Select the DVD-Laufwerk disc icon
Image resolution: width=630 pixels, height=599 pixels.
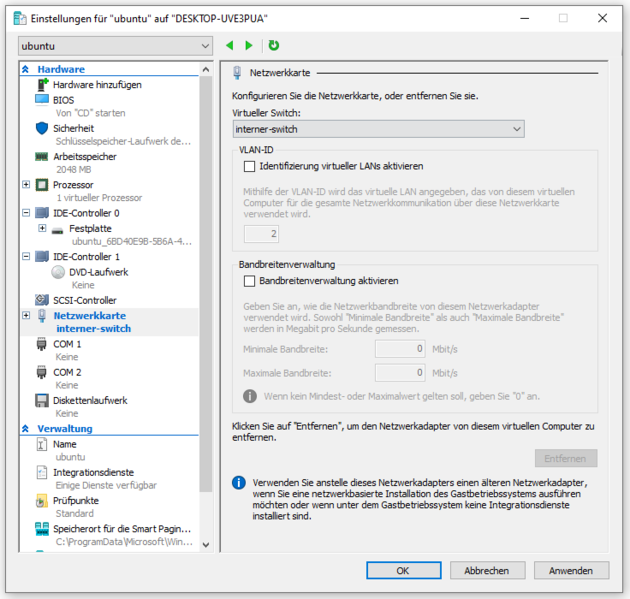[58, 272]
